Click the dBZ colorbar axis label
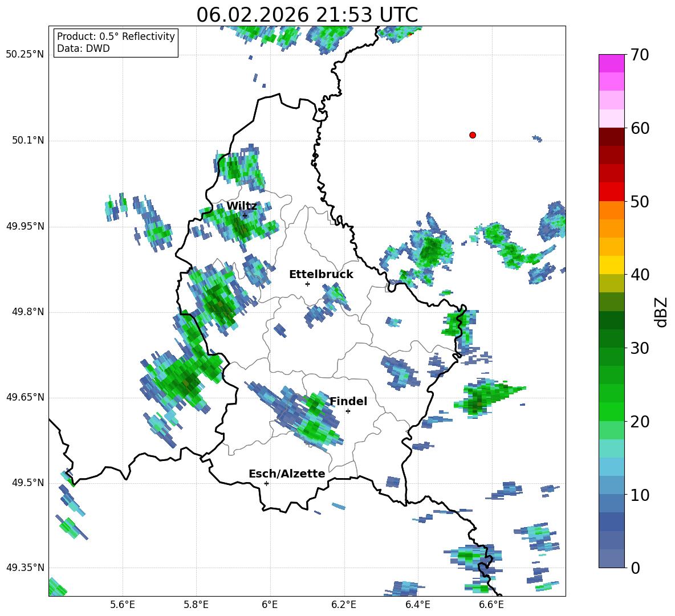675x616 pixels. 661,312
